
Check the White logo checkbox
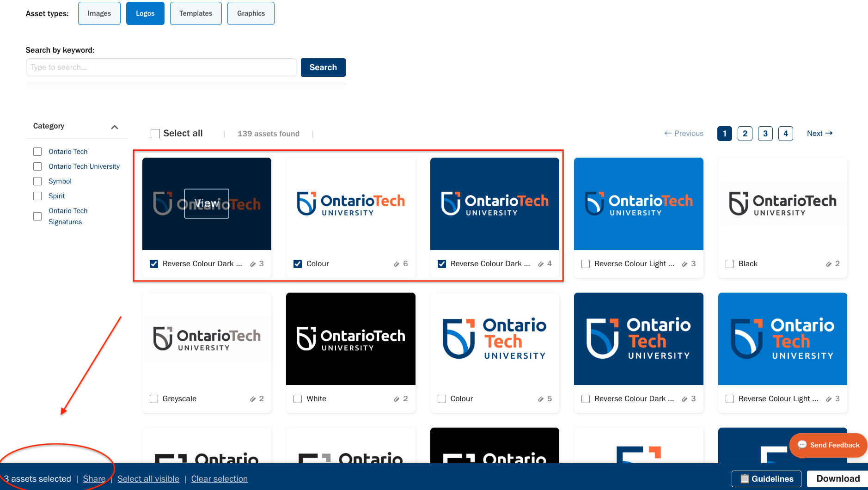coord(298,399)
